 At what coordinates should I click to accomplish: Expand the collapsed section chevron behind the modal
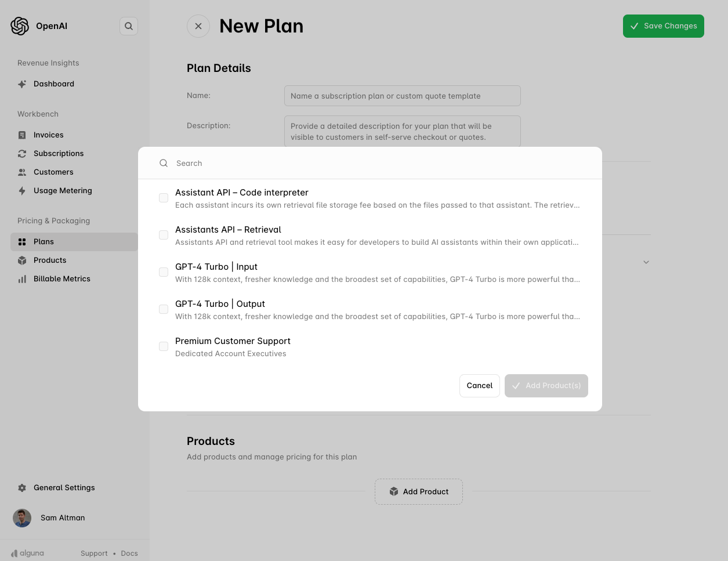[x=646, y=262]
